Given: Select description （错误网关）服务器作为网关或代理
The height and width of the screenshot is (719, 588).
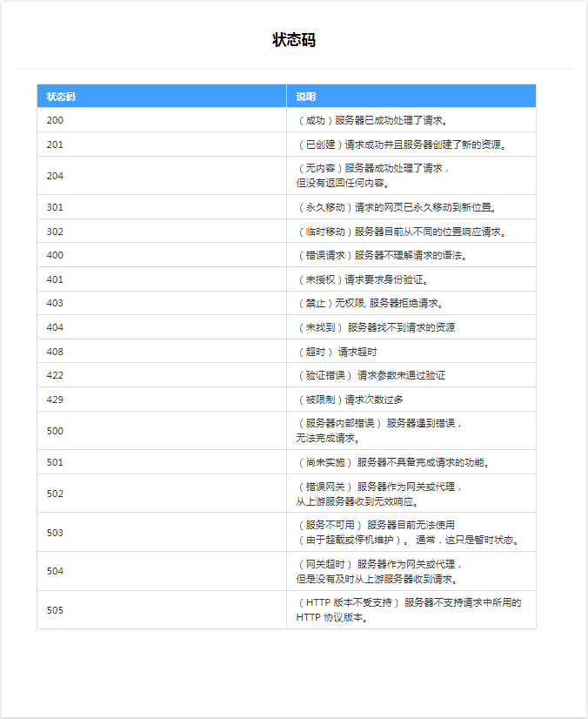Looking at the screenshot, I should click(411, 494).
